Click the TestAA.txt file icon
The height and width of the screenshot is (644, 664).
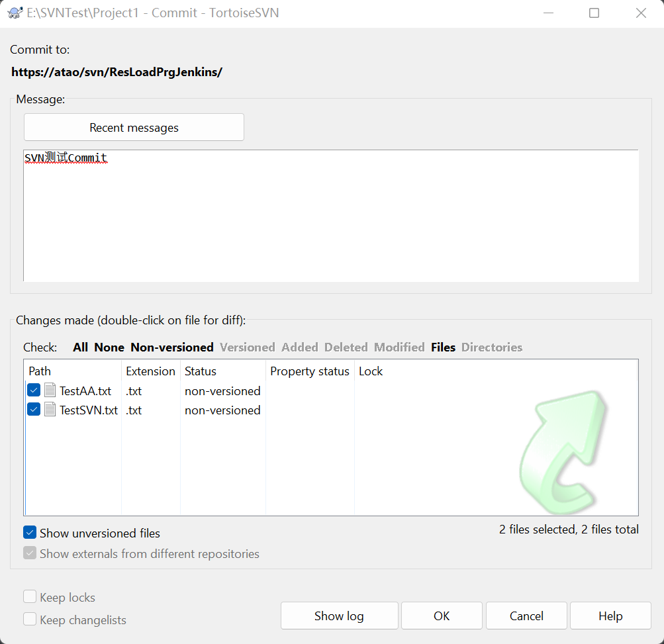tap(50, 391)
